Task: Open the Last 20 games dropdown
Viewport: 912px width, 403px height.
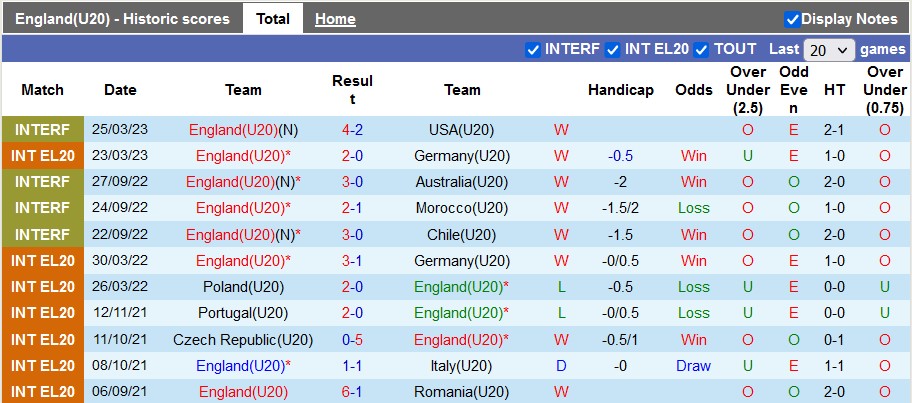Action: [x=829, y=50]
